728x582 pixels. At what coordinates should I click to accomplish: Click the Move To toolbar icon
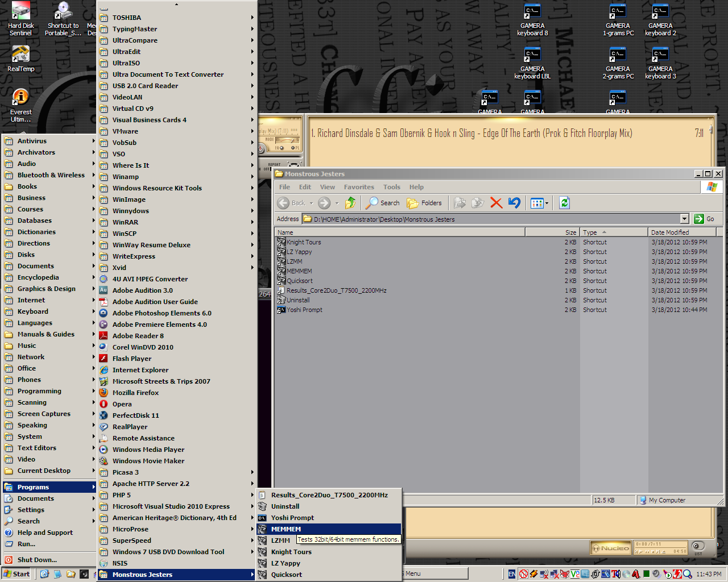[460, 203]
